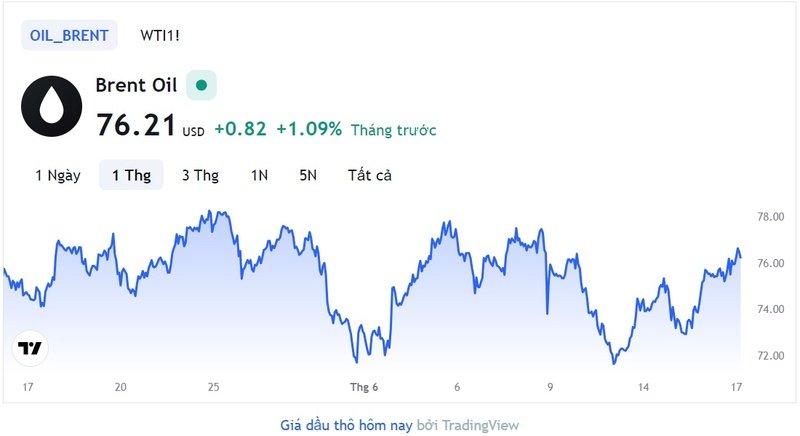Click the green market status dot
This screenshot has width=800, height=436.
point(202,85)
